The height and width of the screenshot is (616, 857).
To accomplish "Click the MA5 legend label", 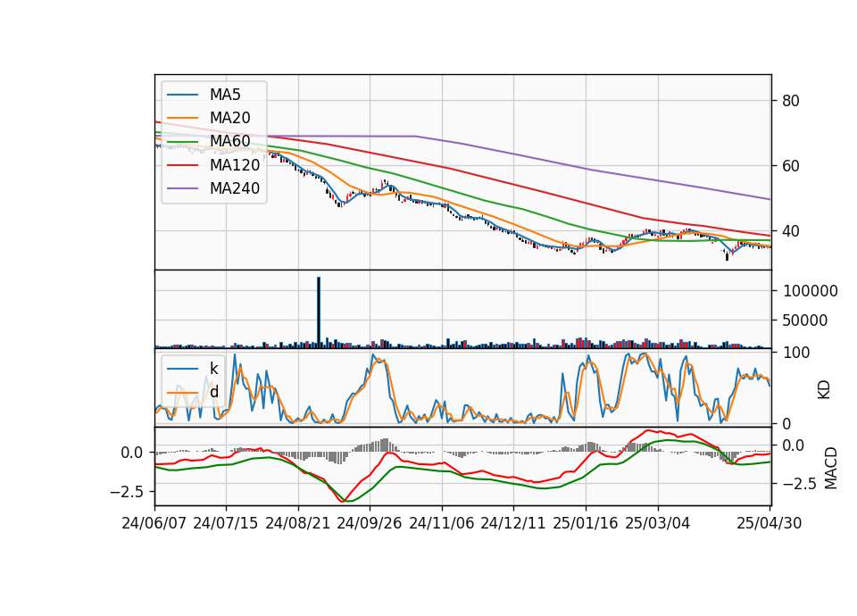I will click(225, 95).
